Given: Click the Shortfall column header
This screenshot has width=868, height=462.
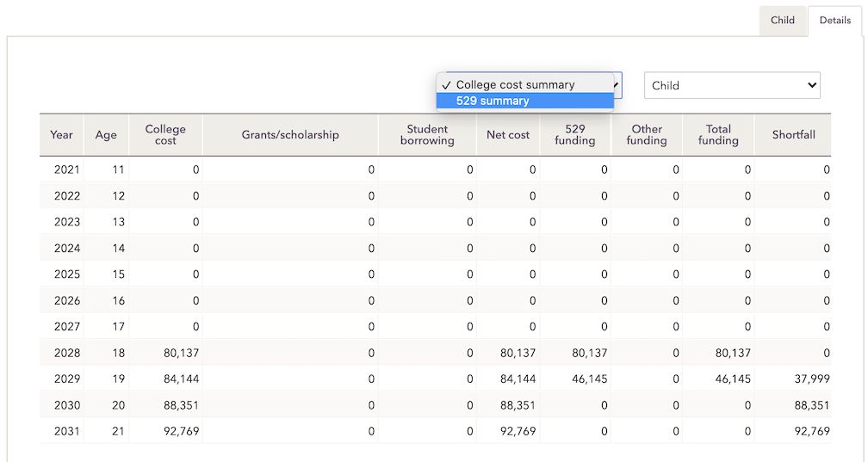Looking at the screenshot, I should click(x=793, y=135).
